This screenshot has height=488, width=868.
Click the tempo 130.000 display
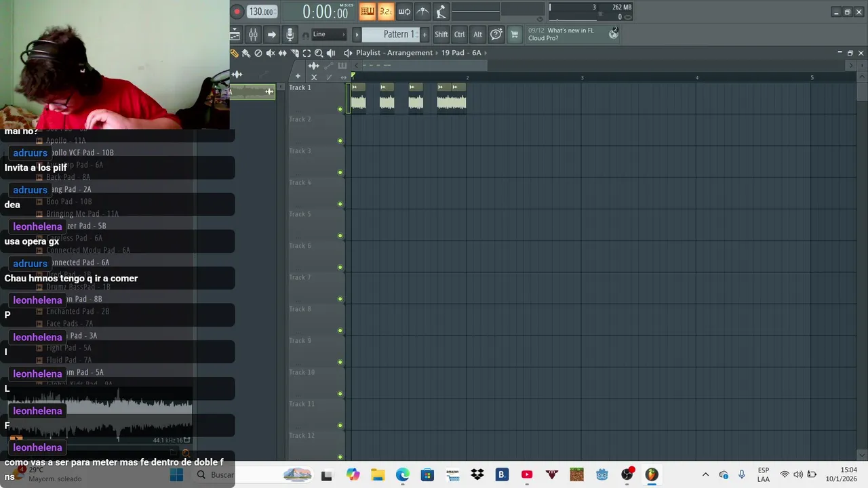tap(261, 12)
